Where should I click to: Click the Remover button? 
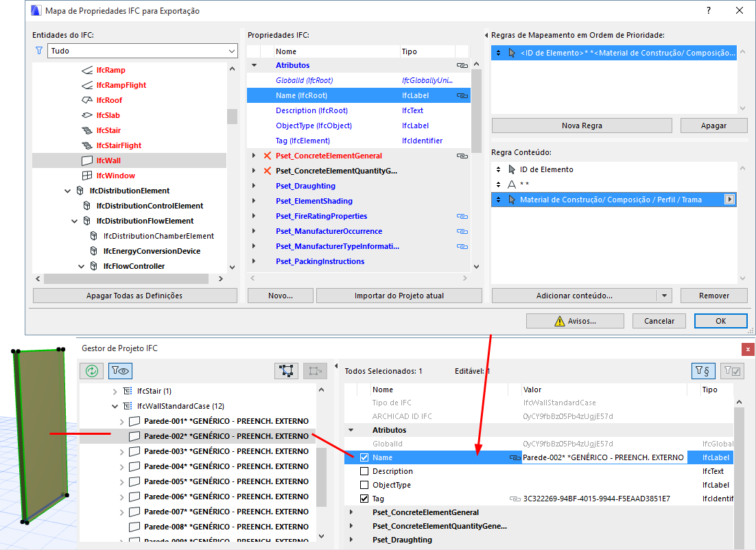(713, 296)
